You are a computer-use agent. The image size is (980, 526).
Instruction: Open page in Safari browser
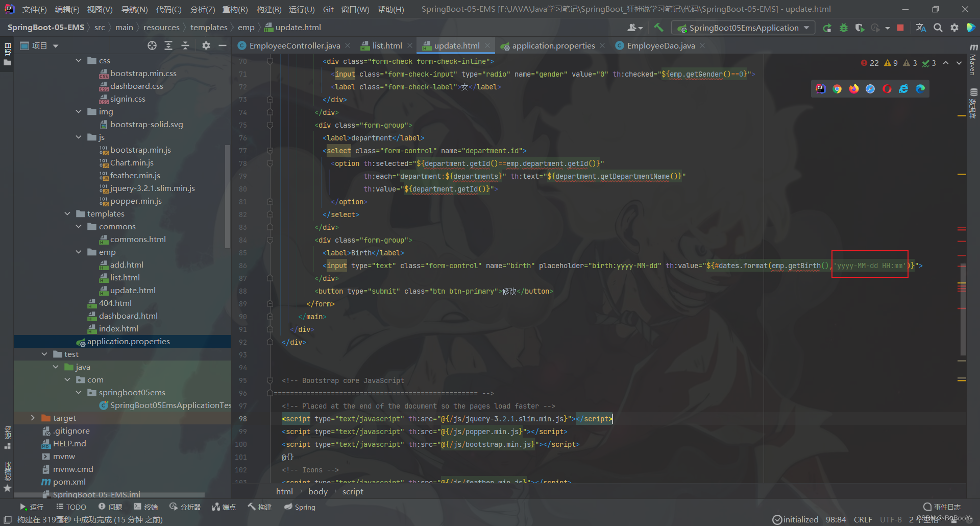pyautogui.click(x=870, y=89)
